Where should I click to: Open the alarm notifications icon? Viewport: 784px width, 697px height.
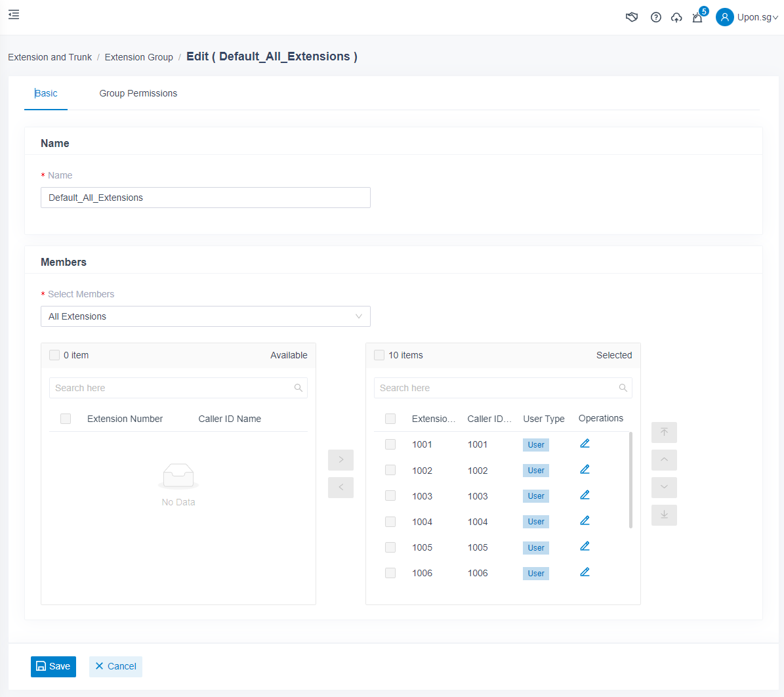(697, 18)
